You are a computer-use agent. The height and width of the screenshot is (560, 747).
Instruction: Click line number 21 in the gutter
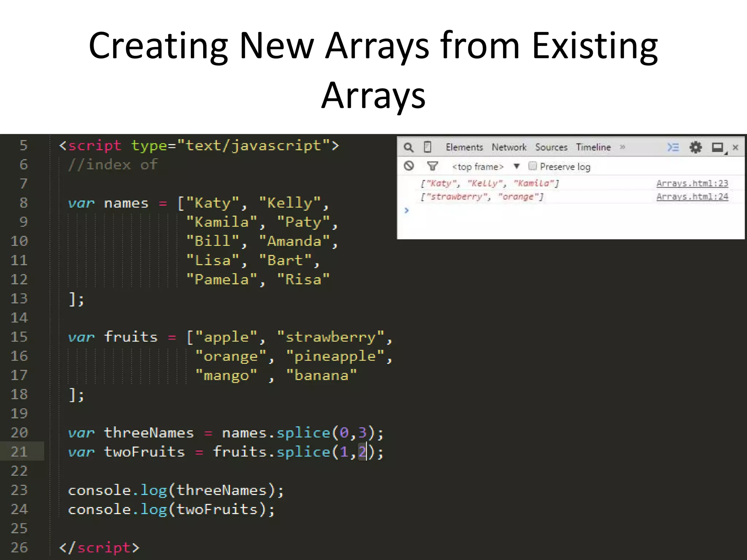(x=19, y=452)
